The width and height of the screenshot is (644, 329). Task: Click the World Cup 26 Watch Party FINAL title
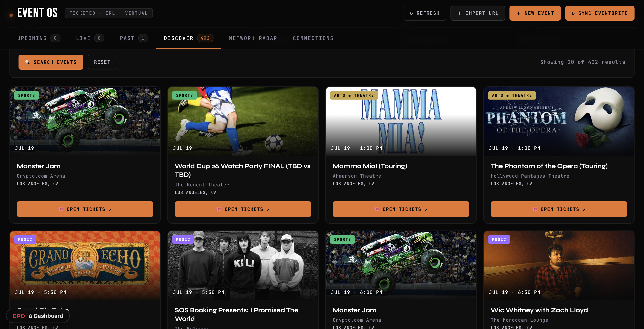click(243, 170)
